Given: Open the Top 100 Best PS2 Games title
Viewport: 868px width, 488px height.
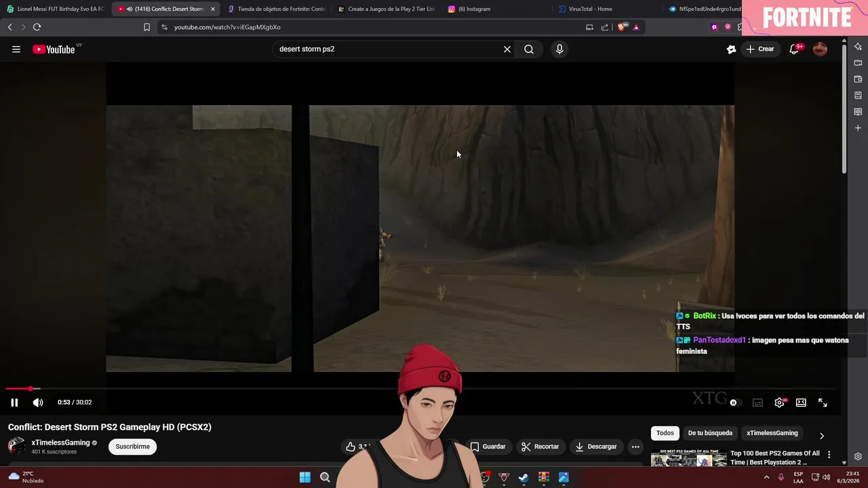Looking at the screenshot, I should [x=775, y=457].
